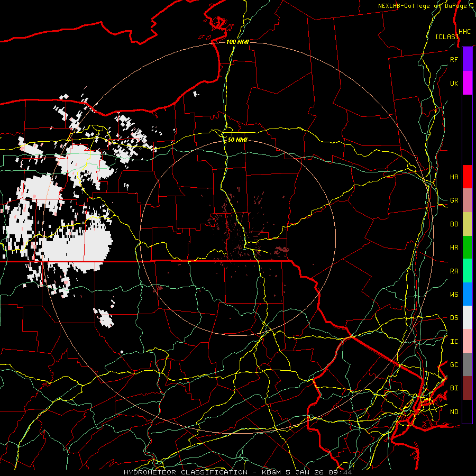Click the blue WS legend color swatch

(x=467, y=294)
